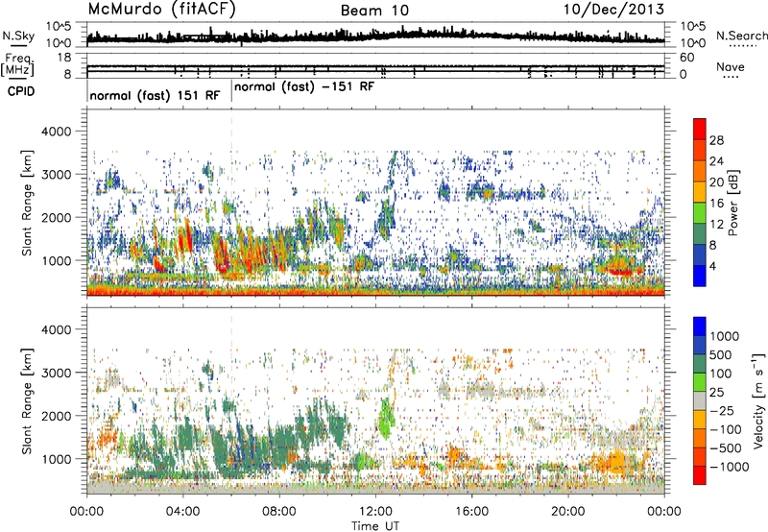Click the 'N.Sky' axis label
Viewport: 768px width, 532px height.
[x=18, y=36]
